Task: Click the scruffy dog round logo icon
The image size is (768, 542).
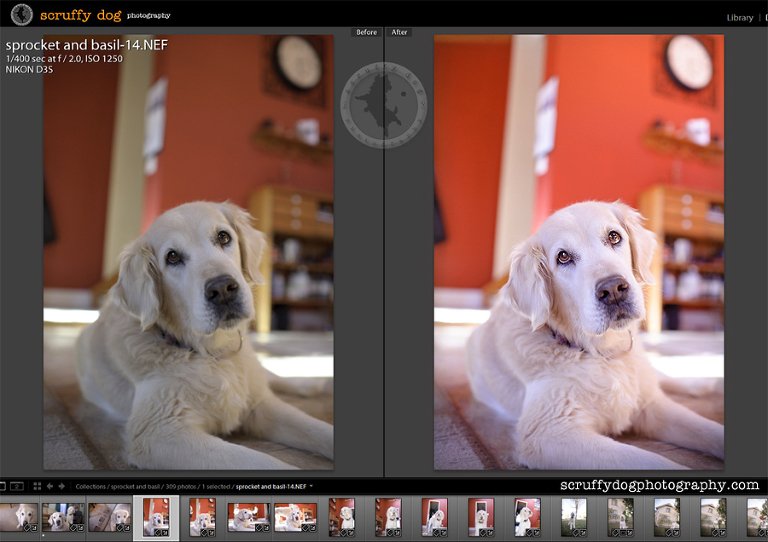Action: tap(21, 15)
